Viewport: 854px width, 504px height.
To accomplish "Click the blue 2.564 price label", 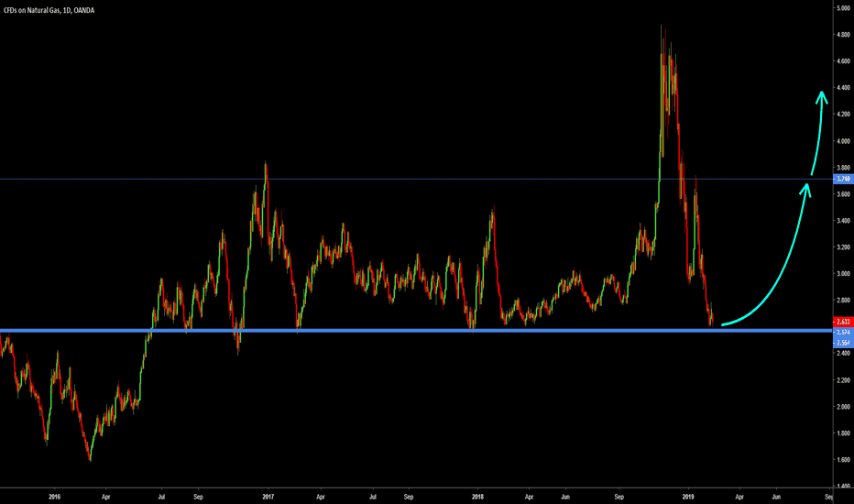I will pos(843,342).
